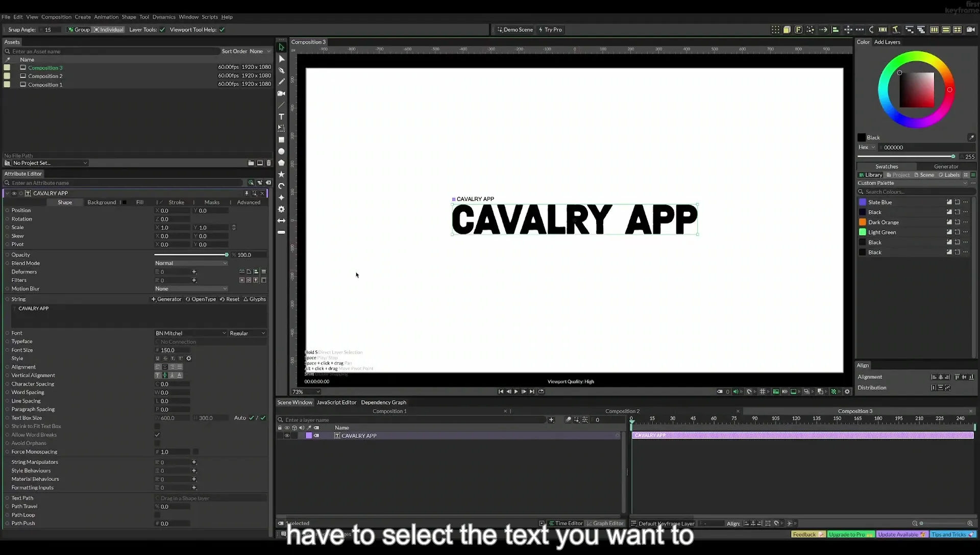Click the eyedropper next to Black

971,138
